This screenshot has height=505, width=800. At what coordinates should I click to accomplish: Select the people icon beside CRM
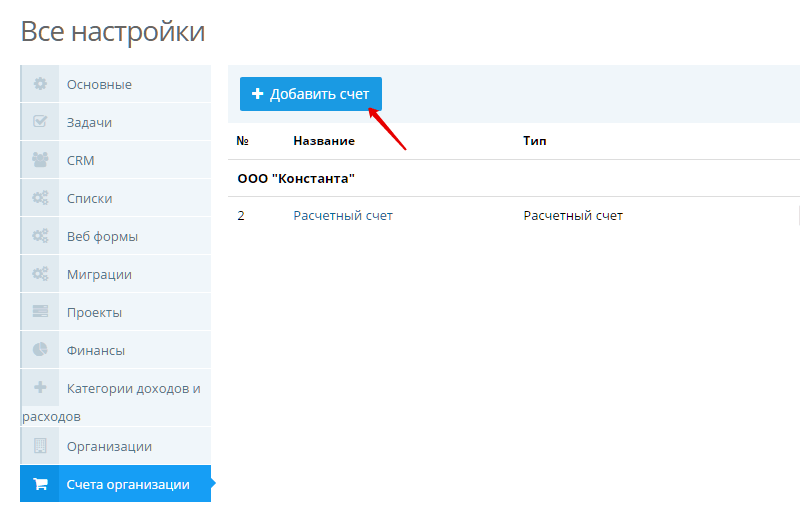[40, 160]
